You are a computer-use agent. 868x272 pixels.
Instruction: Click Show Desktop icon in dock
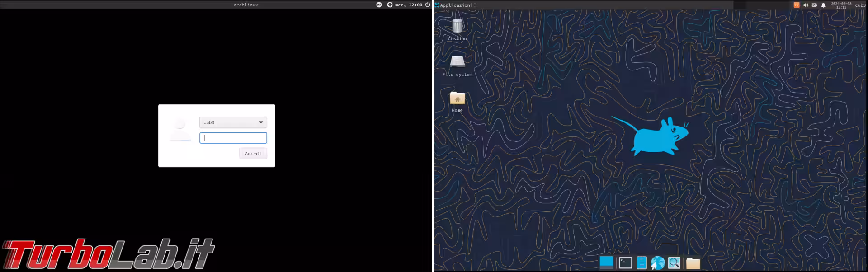point(607,263)
